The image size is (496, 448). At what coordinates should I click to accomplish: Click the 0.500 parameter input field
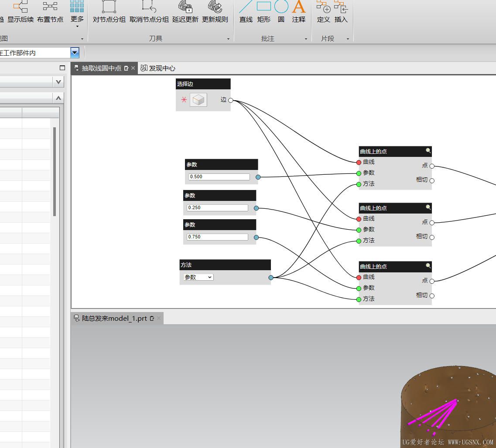[219, 177]
